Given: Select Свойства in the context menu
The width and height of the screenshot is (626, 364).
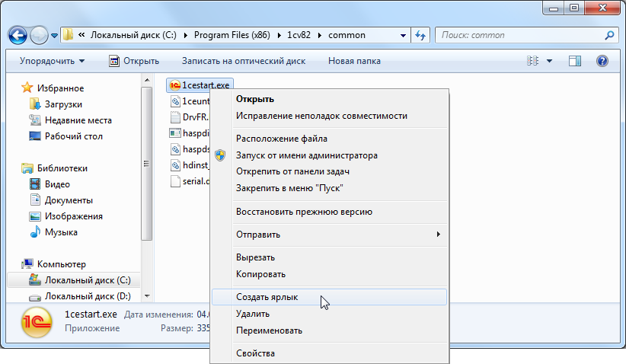Looking at the screenshot, I should (255, 353).
